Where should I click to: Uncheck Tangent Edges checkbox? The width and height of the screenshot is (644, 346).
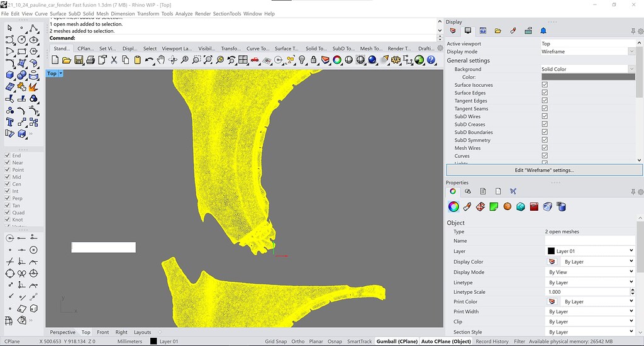coord(545,100)
